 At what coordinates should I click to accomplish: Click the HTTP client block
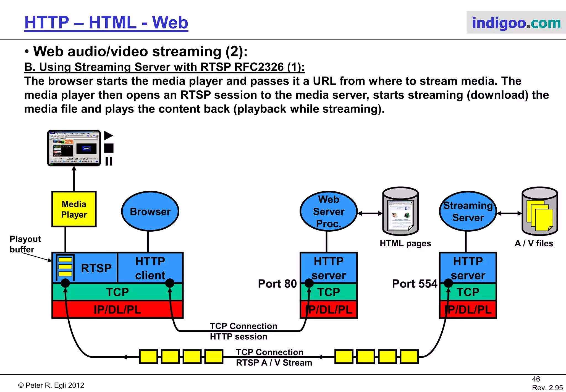(150, 268)
